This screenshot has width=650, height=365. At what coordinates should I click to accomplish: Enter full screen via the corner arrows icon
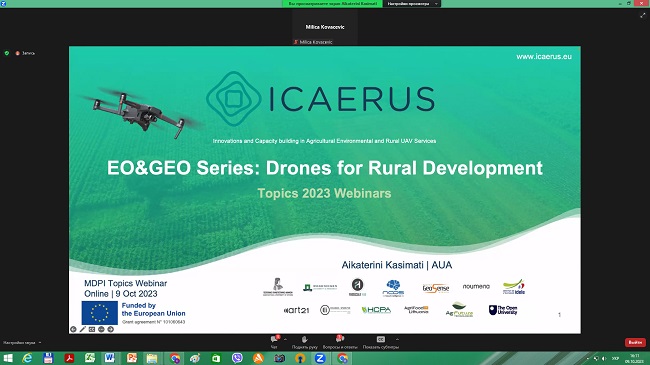click(643, 15)
